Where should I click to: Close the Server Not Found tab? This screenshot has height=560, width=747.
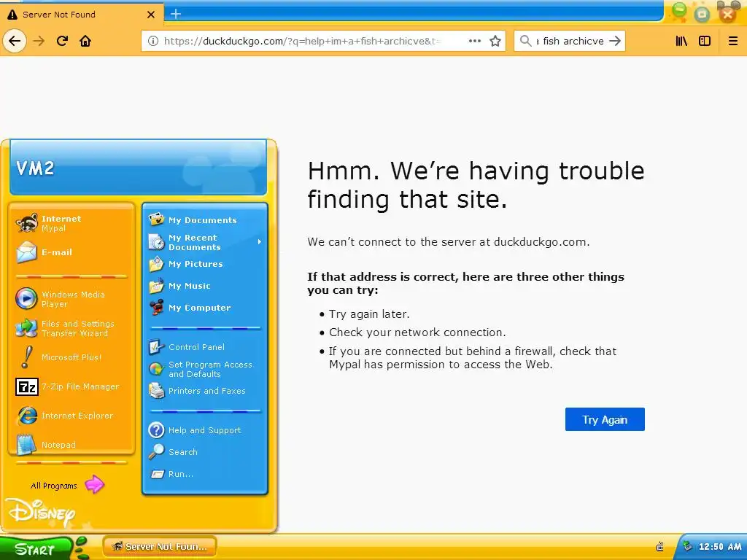[151, 15]
